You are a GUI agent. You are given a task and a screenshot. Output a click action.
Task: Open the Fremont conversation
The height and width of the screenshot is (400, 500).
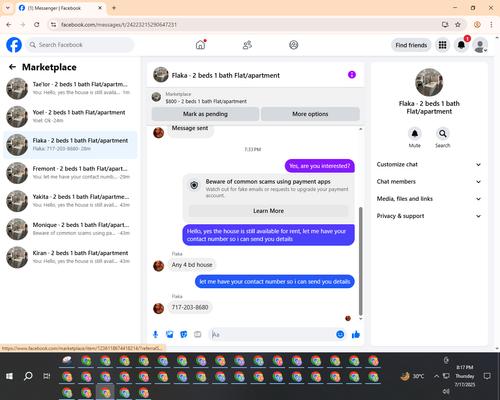click(70, 173)
